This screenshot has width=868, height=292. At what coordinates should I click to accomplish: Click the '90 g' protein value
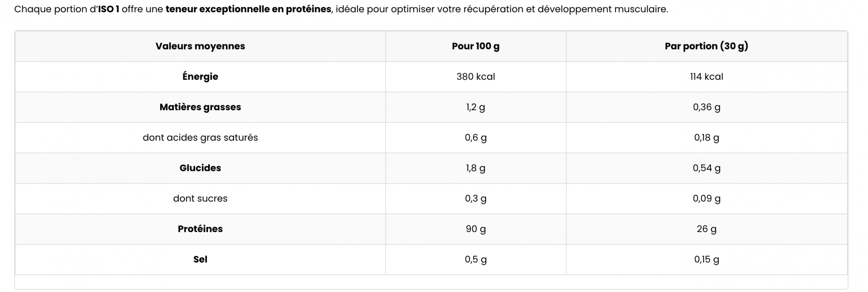pos(476,229)
